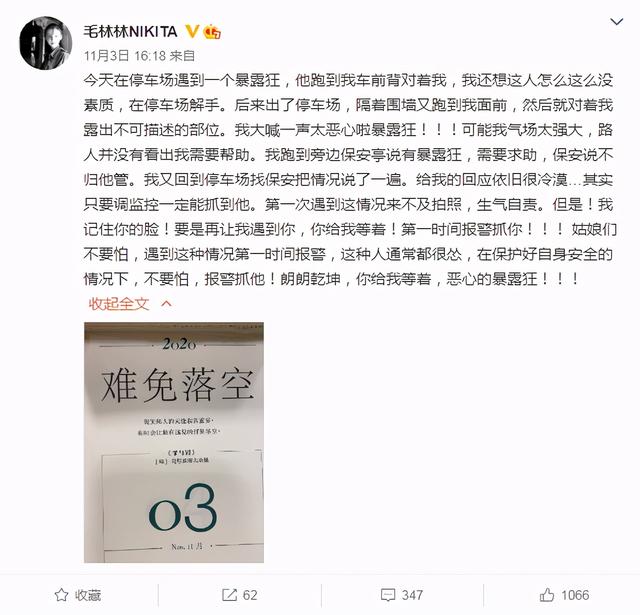Image resolution: width=640 pixels, height=615 pixels.
Task: Open the 2020 calendar photo thumbnail
Action: (174, 442)
